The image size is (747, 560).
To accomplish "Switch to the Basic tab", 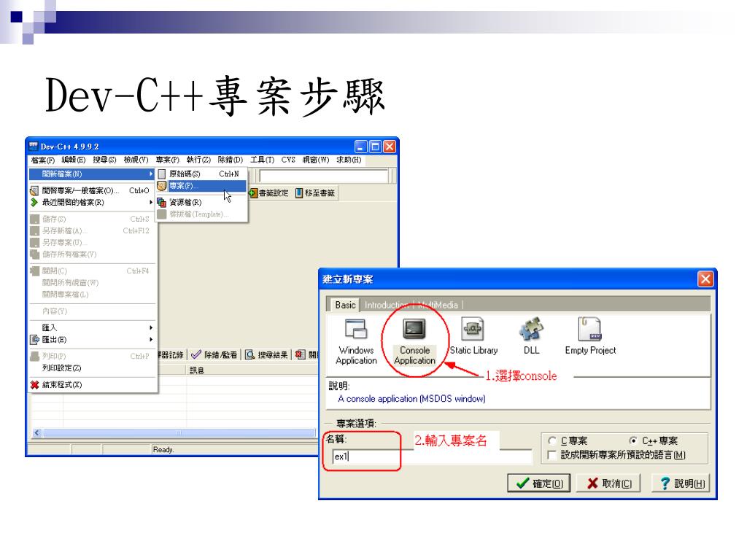I will (x=345, y=305).
